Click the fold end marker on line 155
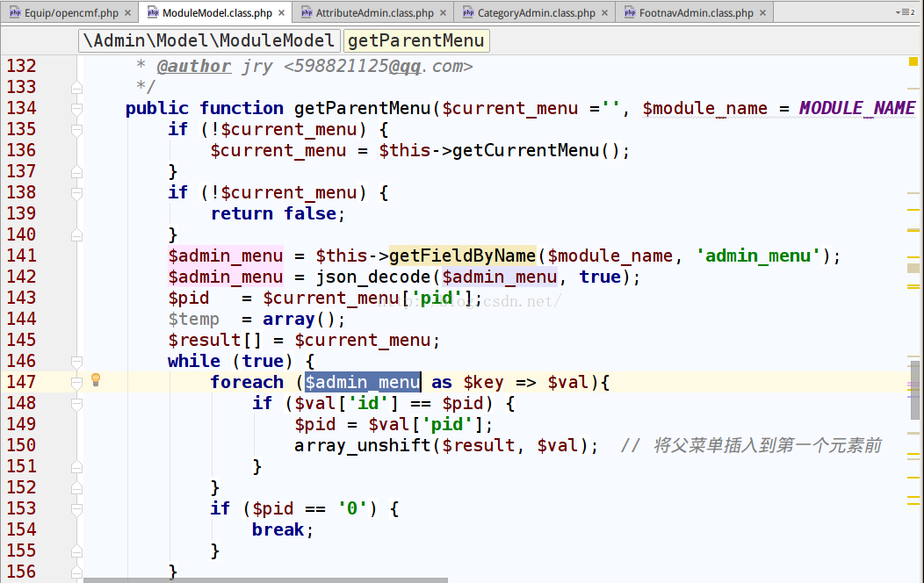Image resolution: width=924 pixels, height=583 pixels. tap(76, 551)
